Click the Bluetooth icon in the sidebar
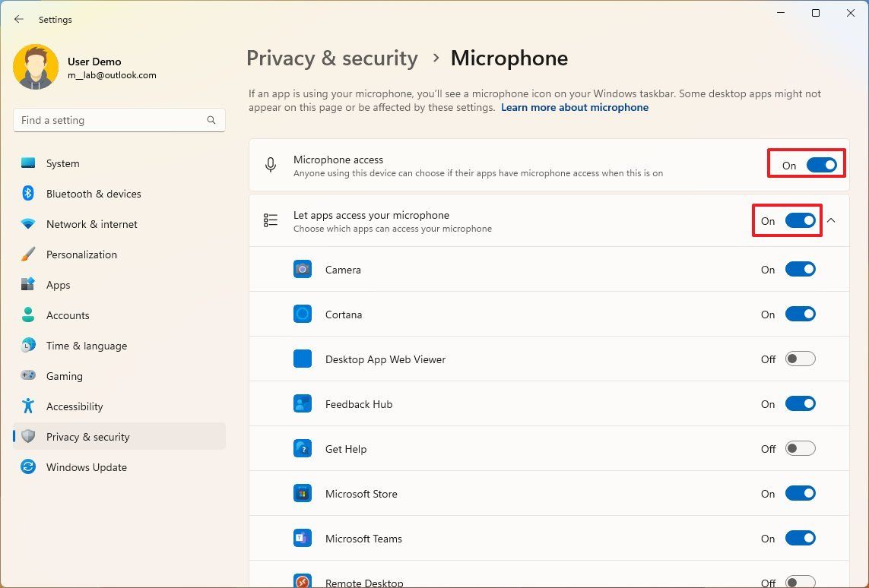869x588 pixels. 28,194
